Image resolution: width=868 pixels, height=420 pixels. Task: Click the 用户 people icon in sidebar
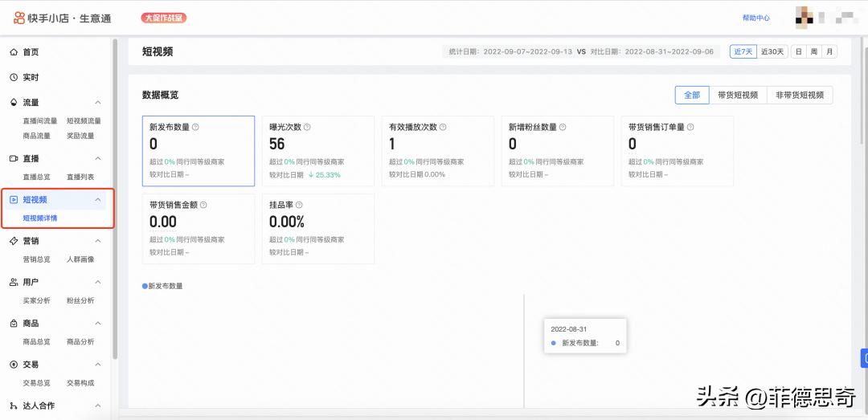14,282
